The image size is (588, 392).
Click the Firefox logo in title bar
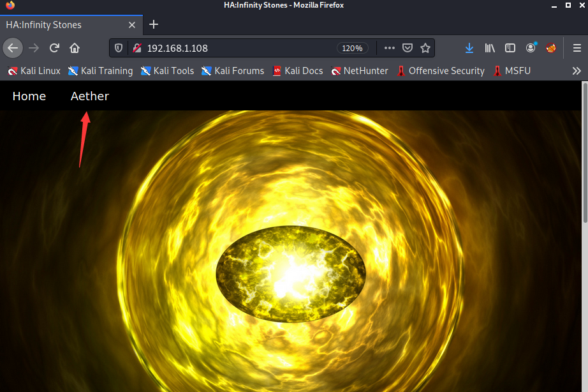10,5
